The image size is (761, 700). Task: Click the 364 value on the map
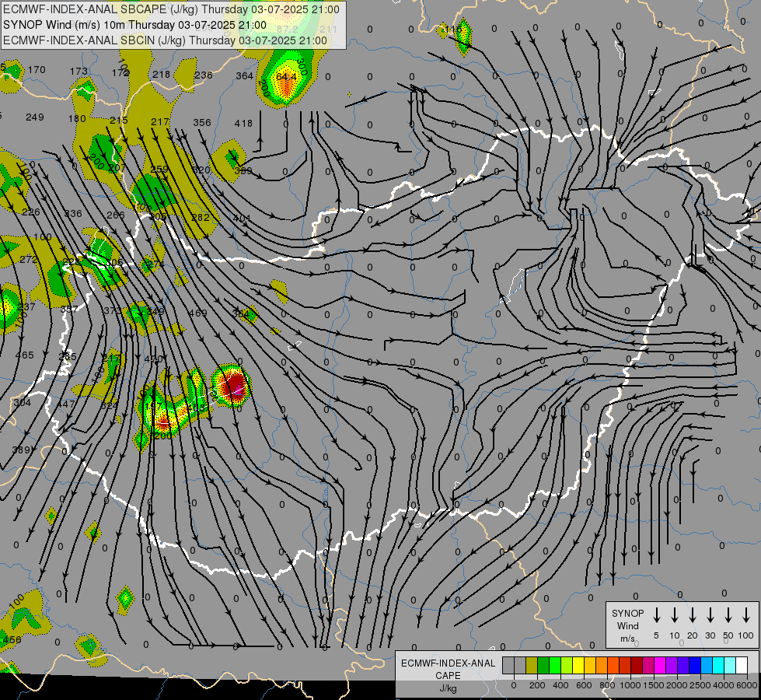(245, 75)
